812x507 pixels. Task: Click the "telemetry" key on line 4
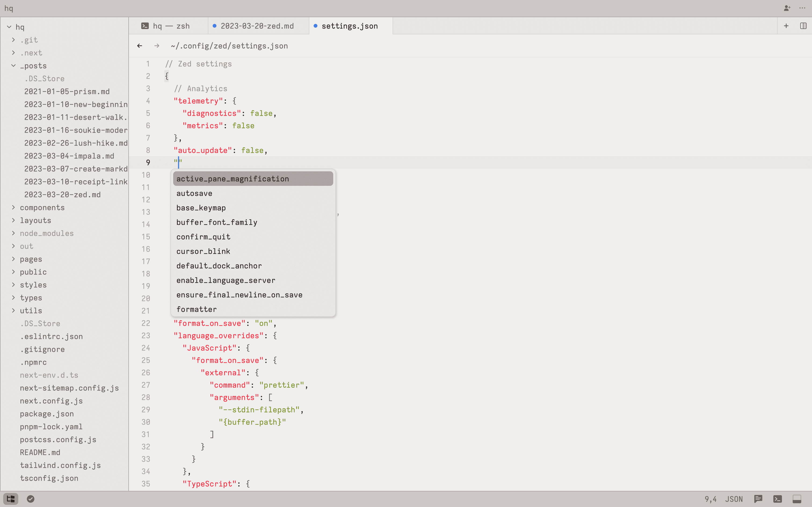point(198,101)
